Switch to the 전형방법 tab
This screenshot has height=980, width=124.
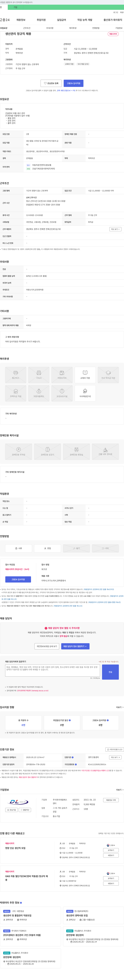coord(96,28)
